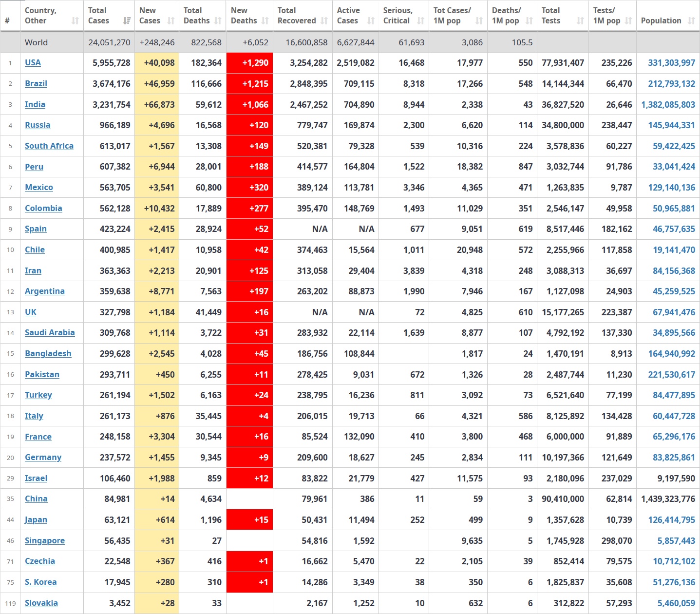The height and width of the screenshot is (614, 700).
Task: Click sort icon in Total Cases column
Action: [x=127, y=21]
